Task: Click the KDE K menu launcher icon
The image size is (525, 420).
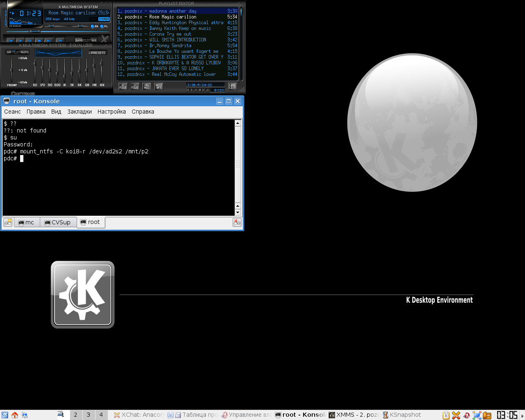Action: (5, 415)
